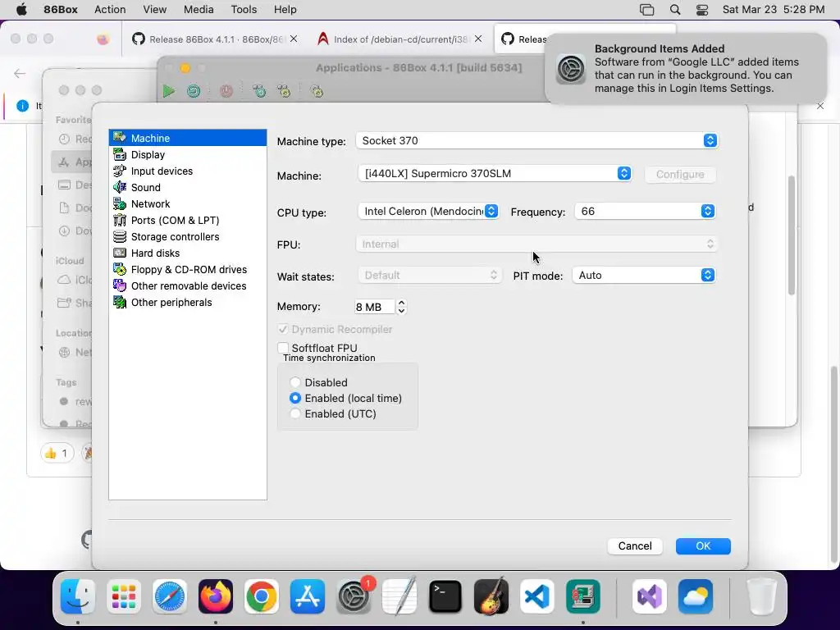Open the Machine model dropdown showing Supermicro 370SLM
The width and height of the screenshot is (840, 630).
pos(495,173)
